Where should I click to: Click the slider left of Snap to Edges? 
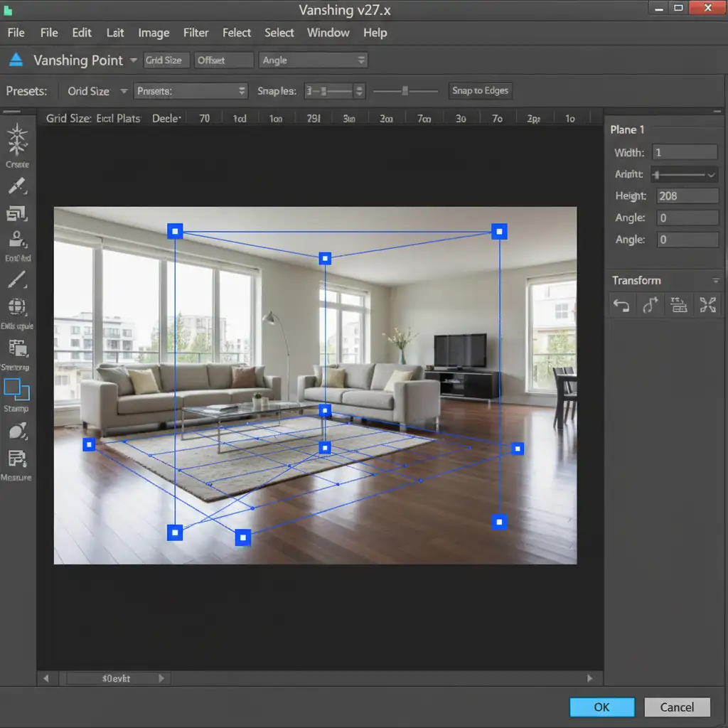coord(405,91)
